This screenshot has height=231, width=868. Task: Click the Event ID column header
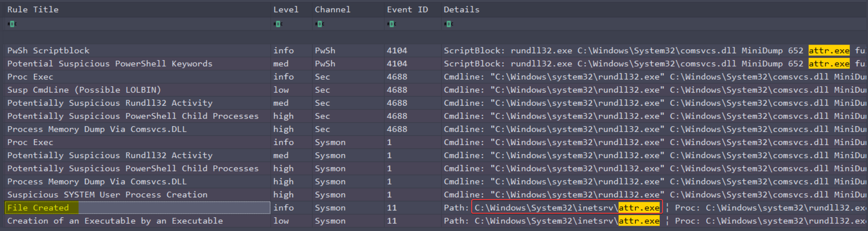(x=407, y=10)
